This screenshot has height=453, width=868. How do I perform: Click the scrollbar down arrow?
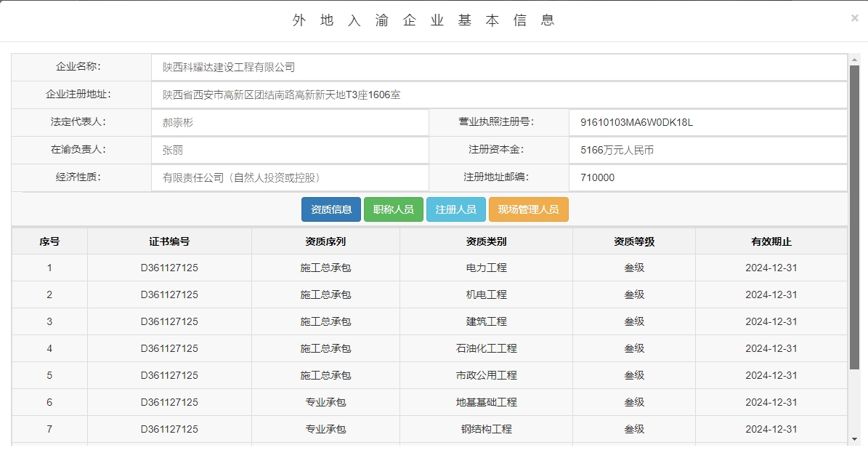coord(855,438)
